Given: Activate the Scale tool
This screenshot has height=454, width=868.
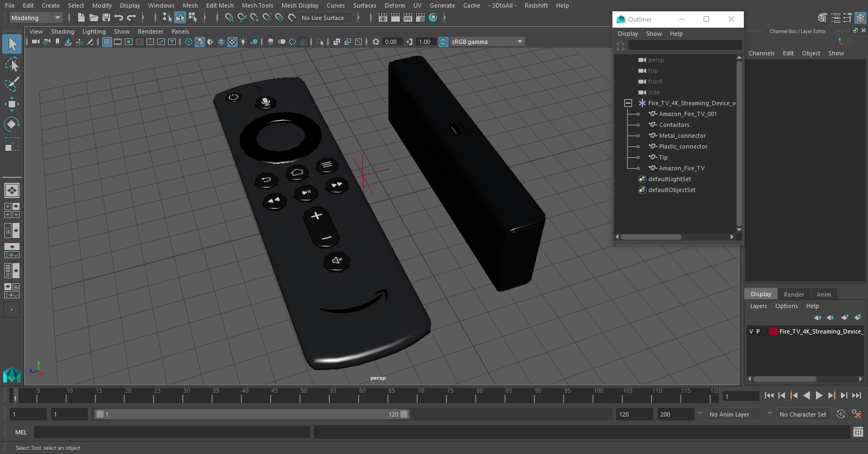Looking at the screenshot, I should pos(12,144).
